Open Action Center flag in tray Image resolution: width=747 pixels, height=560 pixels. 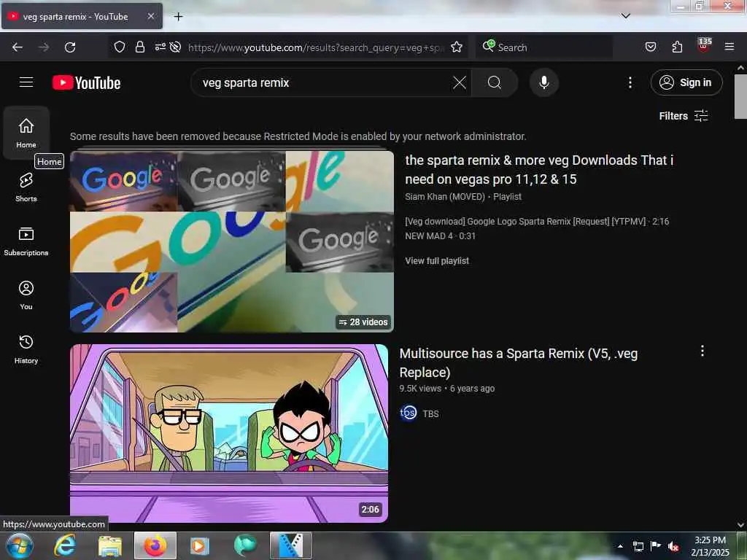[656, 545]
